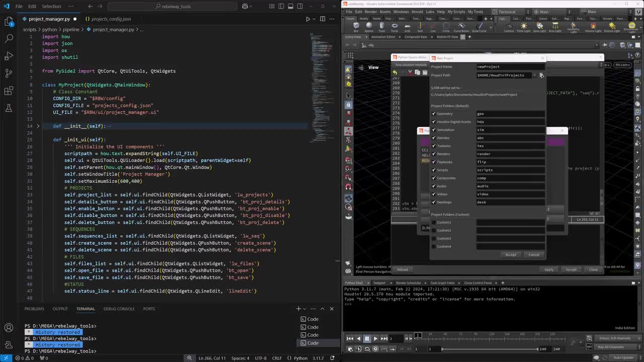
Task: Click Reload in Python Source Editor
Action: pyautogui.click(x=403, y=269)
